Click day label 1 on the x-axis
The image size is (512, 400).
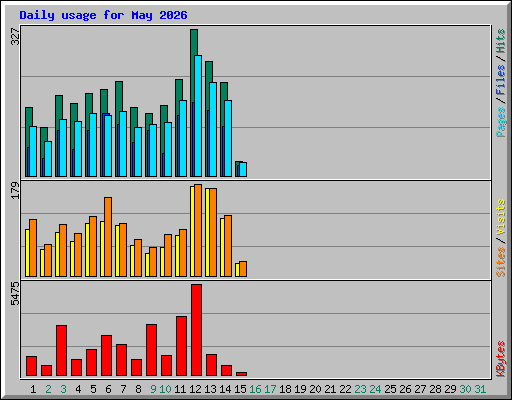[x=33, y=389]
